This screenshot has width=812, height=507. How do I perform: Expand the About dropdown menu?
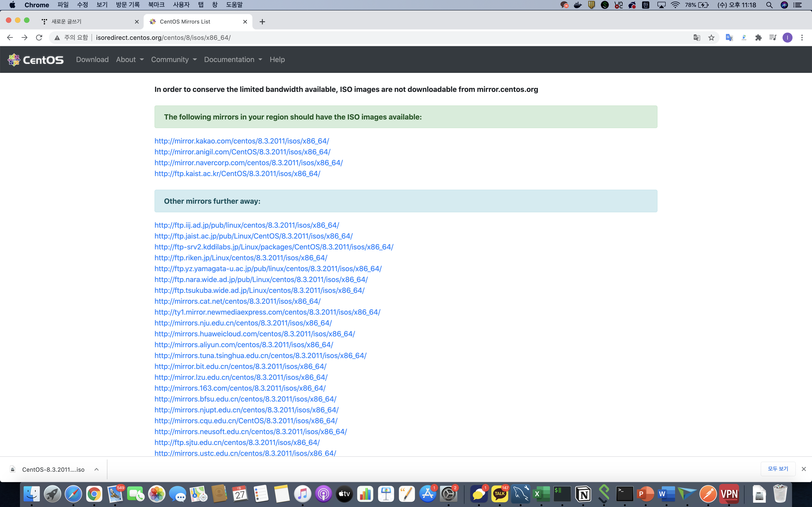point(130,60)
